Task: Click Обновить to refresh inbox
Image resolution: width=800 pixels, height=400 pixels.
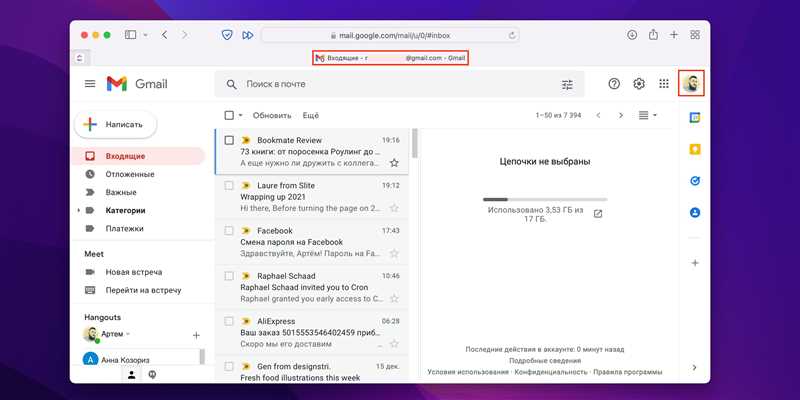Action: [272, 115]
